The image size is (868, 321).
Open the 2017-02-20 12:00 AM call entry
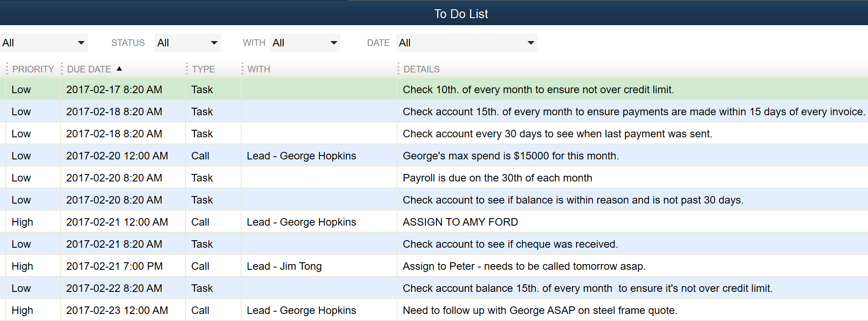[434, 155]
